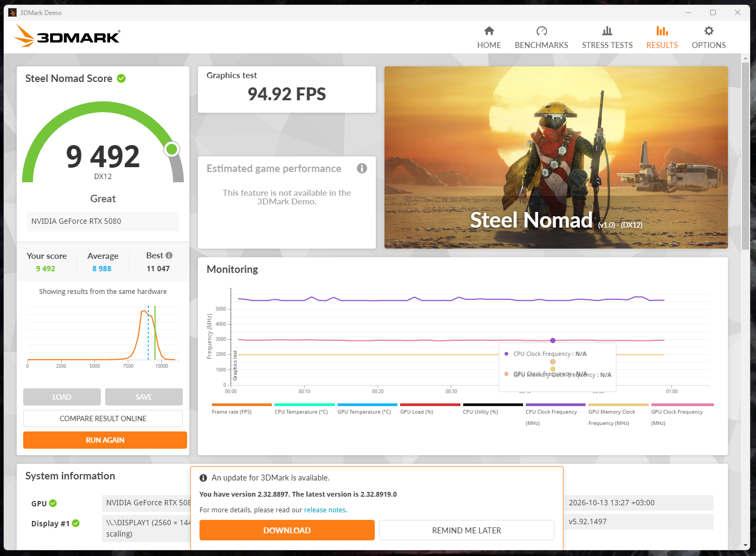Run the benchmark again

coord(105,440)
